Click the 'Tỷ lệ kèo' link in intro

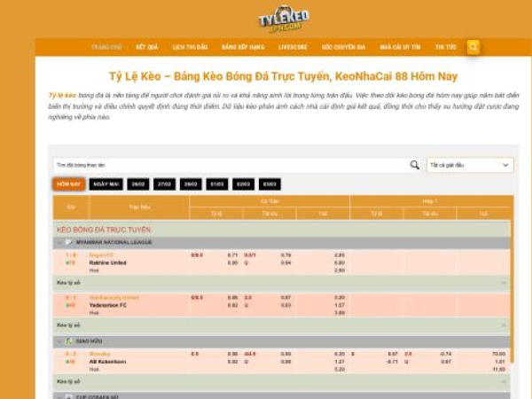[x=62, y=94]
